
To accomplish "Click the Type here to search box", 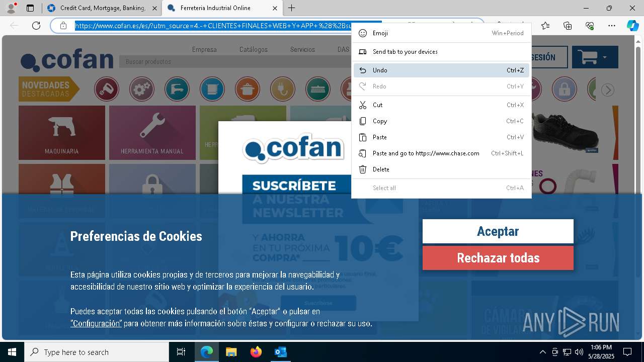I will tap(97, 352).
